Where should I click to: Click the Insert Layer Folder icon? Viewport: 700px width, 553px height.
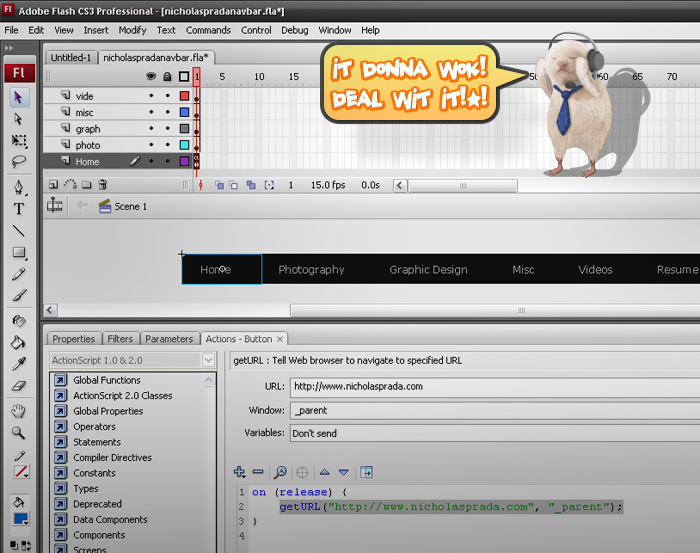coord(86,184)
